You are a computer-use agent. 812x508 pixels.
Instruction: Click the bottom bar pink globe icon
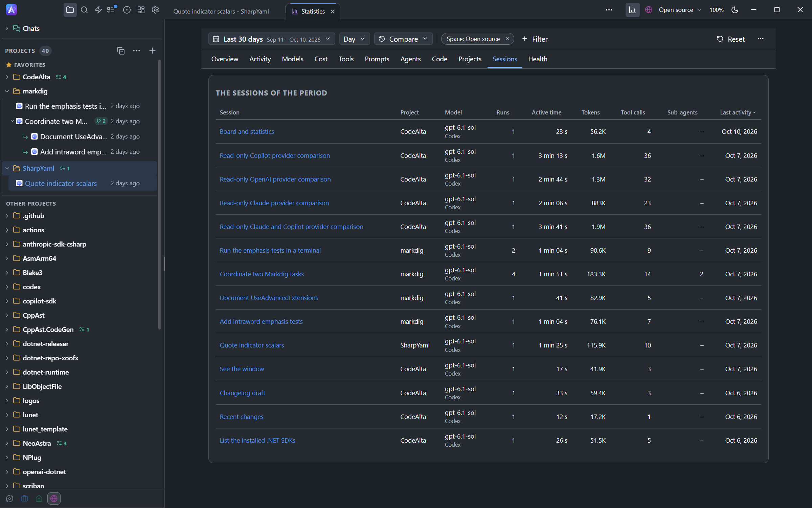54,499
